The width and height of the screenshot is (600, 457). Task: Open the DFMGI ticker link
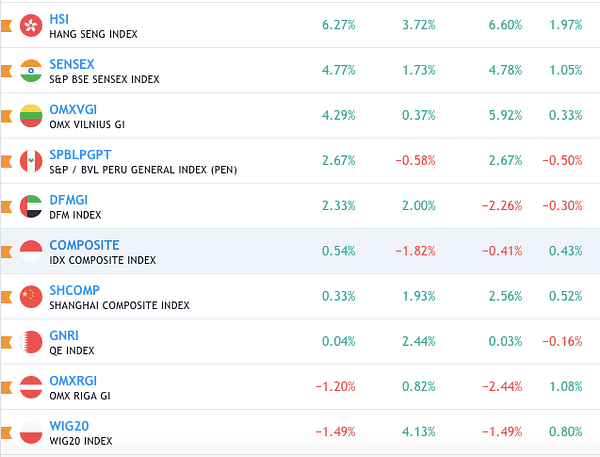(68, 200)
